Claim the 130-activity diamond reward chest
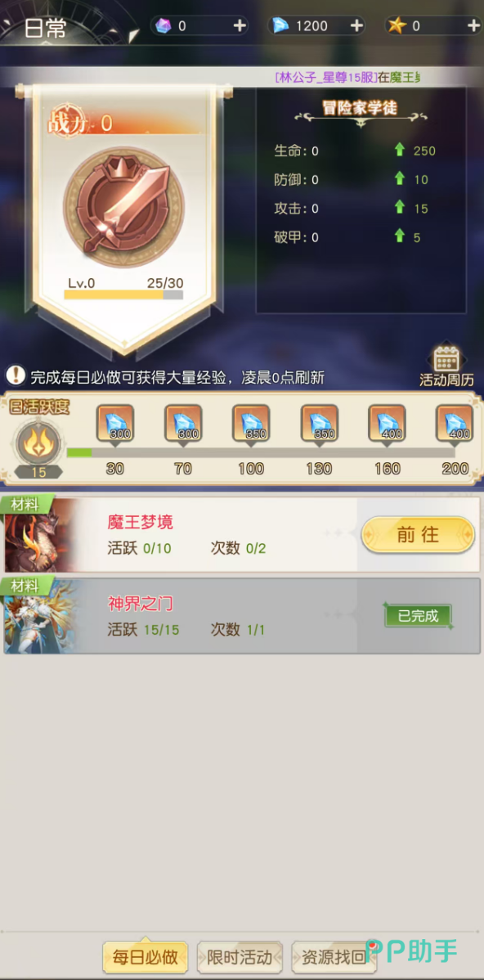Viewport: 484px width, 980px height. point(319,425)
